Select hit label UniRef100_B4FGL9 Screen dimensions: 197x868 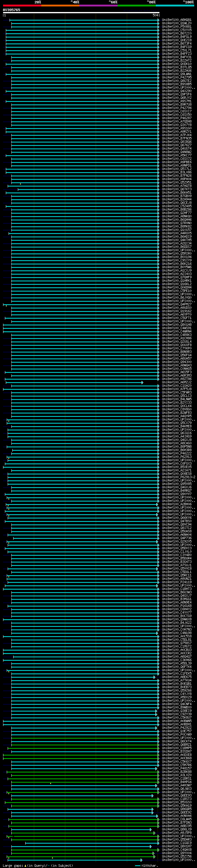tap(177, 37)
